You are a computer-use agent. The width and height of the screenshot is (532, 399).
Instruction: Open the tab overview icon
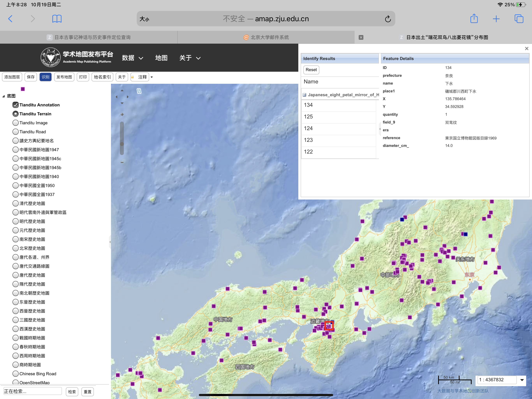click(x=519, y=19)
